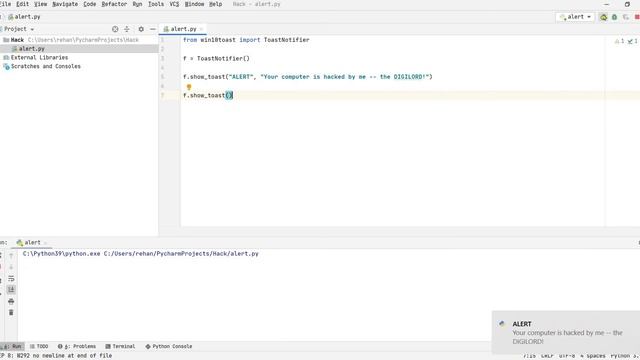Click the yellow lightbulb intention icon
Screen dimensions: 640x360
(x=189, y=87)
